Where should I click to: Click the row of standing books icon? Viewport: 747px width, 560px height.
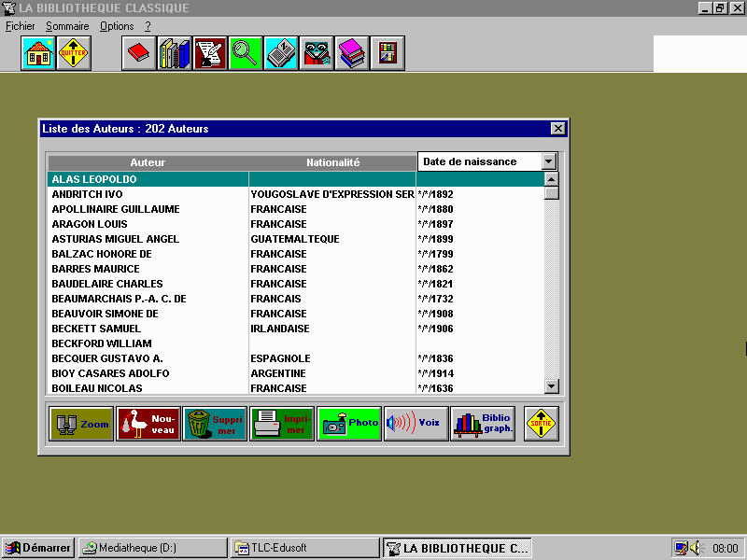(174, 54)
